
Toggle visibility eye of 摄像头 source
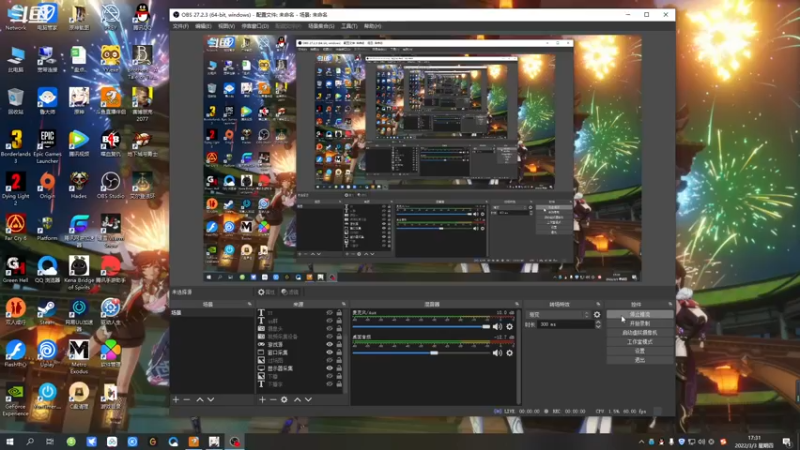pyautogui.click(x=329, y=329)
